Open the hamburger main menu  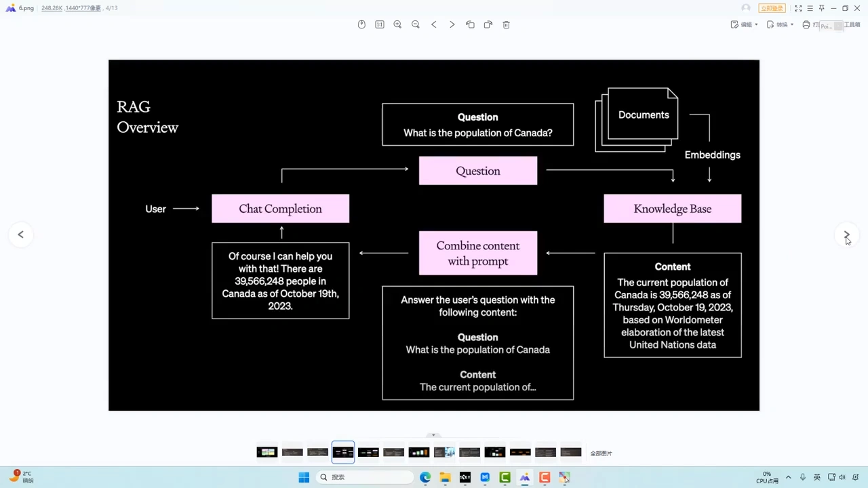[x=810, y=8]
